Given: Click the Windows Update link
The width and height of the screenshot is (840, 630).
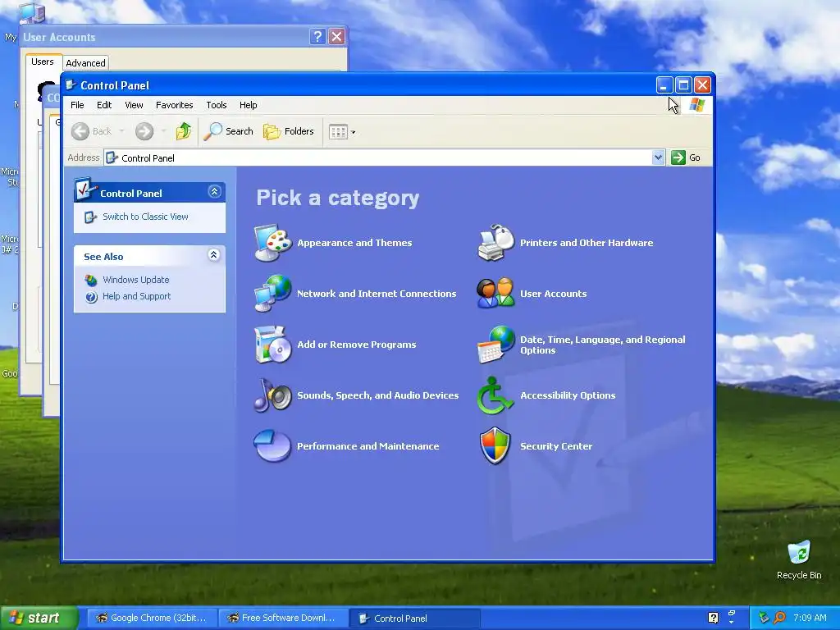Looking at the screenshot, I should coord(135,280).
